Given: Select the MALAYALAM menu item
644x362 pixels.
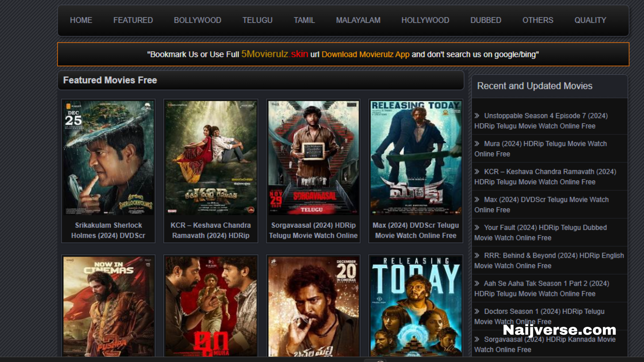Looking at the screenshot, I should pos(358,20).
